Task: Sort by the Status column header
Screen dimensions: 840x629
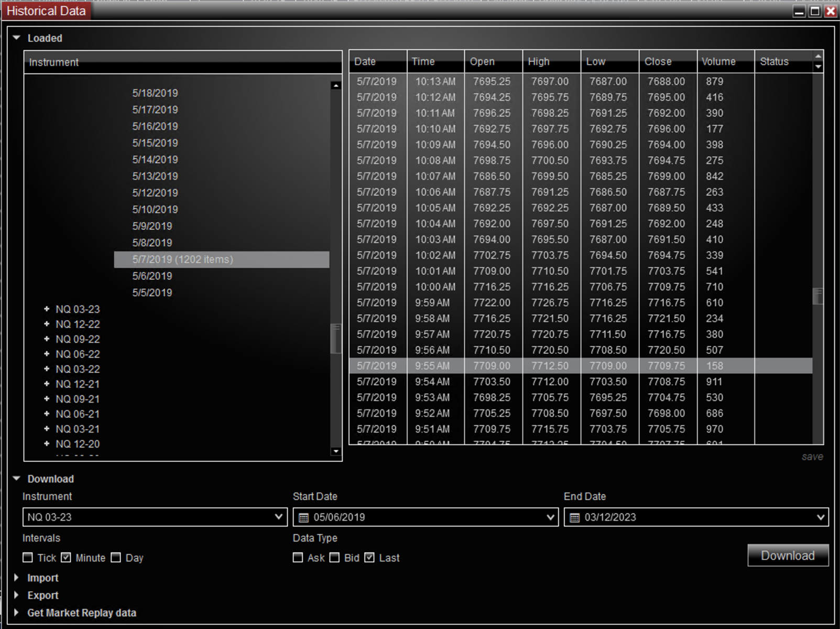Action: (x=784, y=61)
